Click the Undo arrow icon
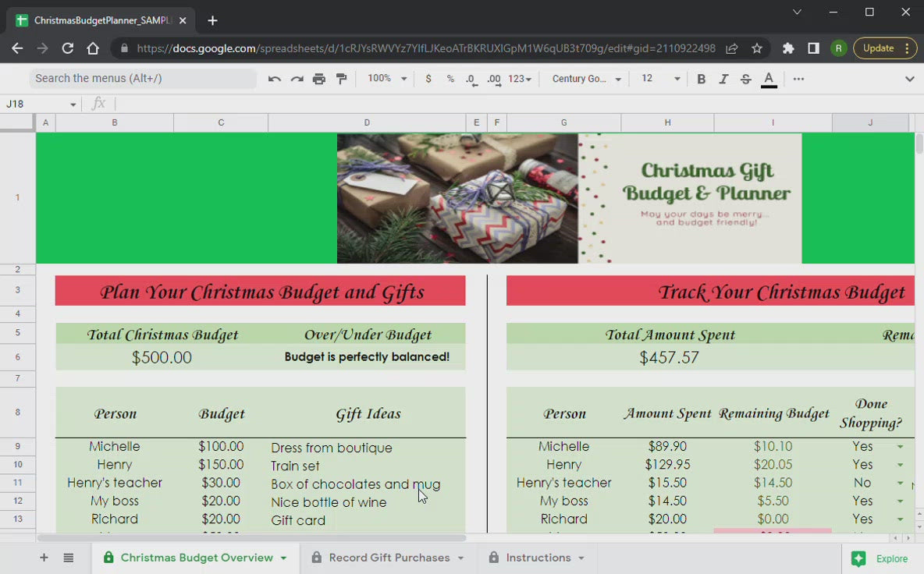 274,79
